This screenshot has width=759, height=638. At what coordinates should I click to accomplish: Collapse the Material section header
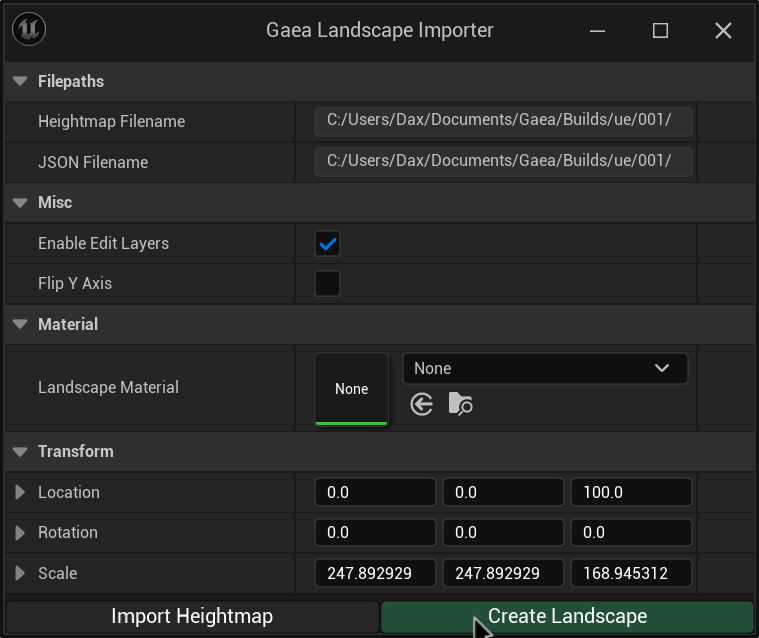coord(20,325)
